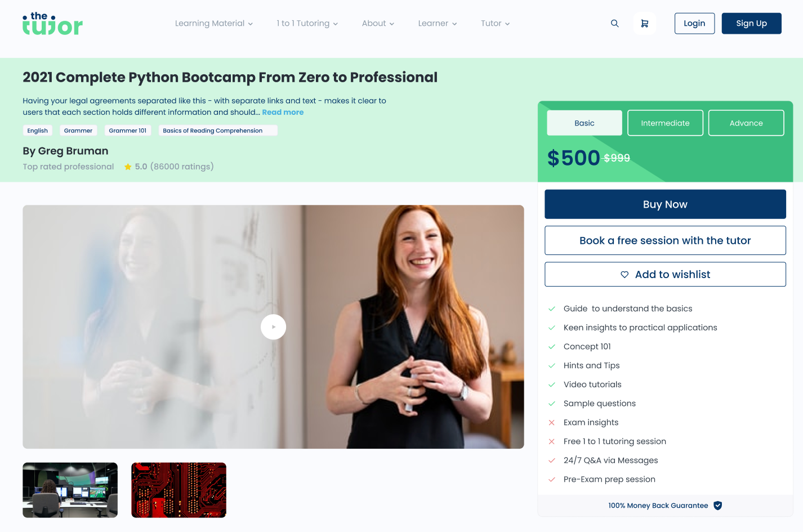The image size is (803, 532).
Task: Expand the Learning Material dropdown
Action: 213,24
